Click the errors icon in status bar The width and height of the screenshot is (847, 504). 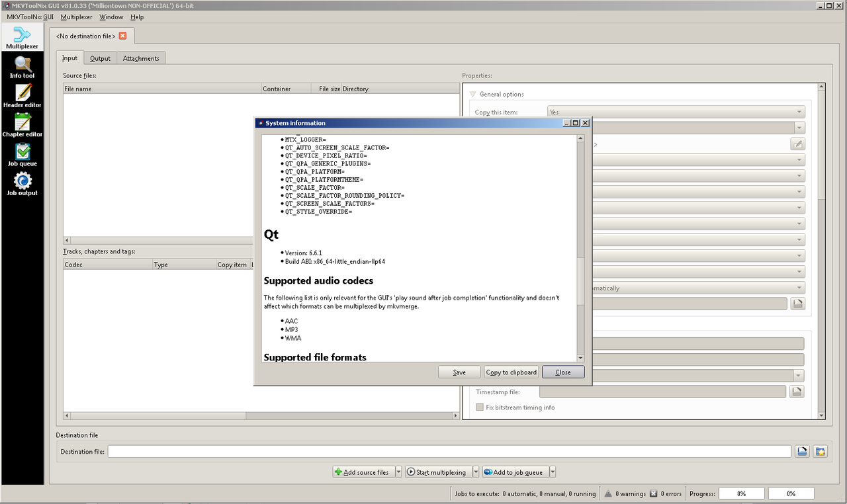(654, 493)
